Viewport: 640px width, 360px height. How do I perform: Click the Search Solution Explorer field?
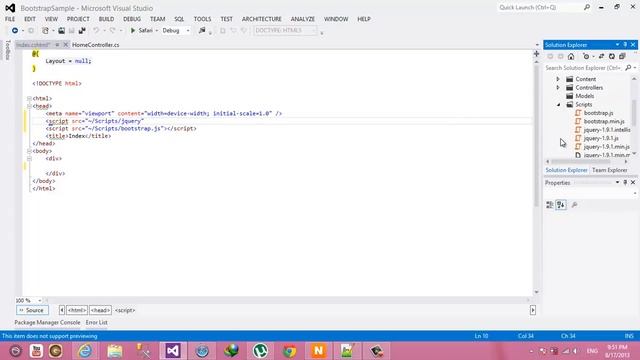pos(584,68)
